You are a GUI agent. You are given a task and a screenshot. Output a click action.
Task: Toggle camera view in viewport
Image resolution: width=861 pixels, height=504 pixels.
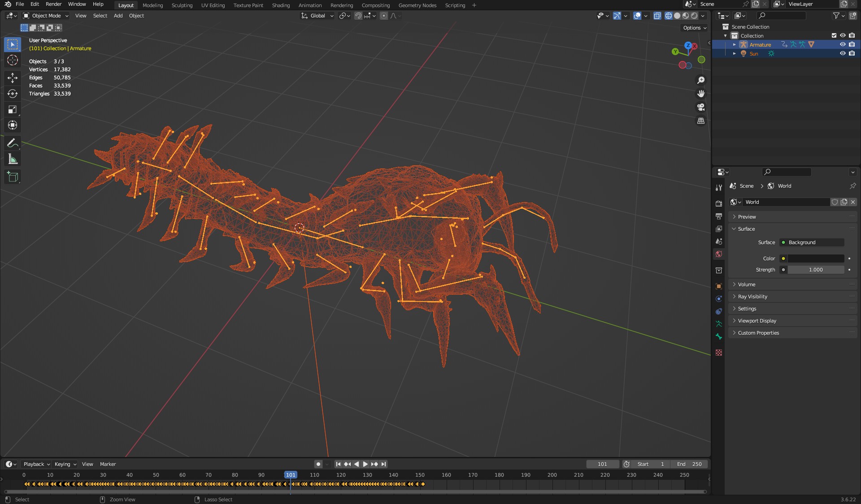pyautogui.click(x=700, y=108)
